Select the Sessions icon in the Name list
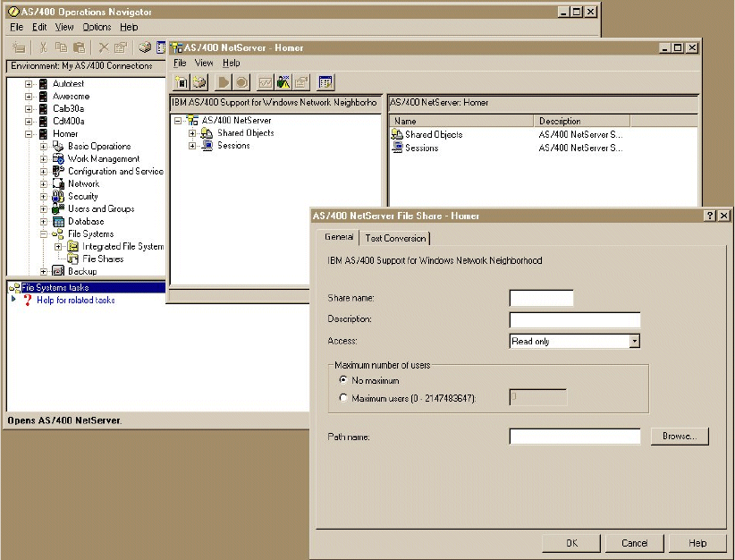Image resolution: width=735 pixels, height=560 pixels. pyautogui.click(x=397, y=148)
